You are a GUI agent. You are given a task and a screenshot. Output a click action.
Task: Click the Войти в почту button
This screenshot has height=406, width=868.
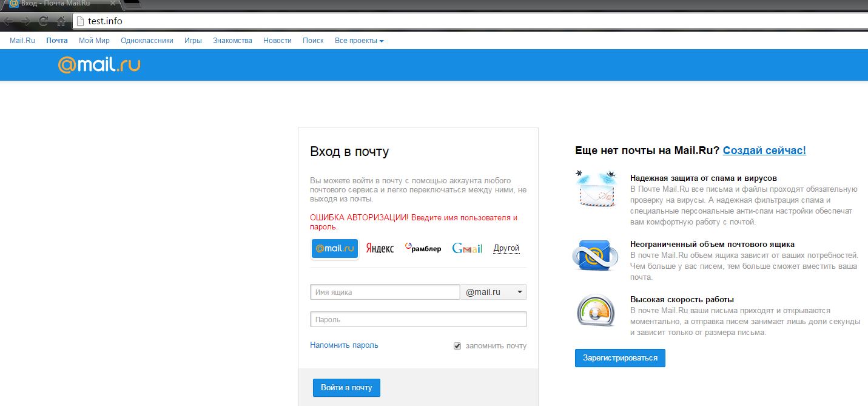point(346,388)
